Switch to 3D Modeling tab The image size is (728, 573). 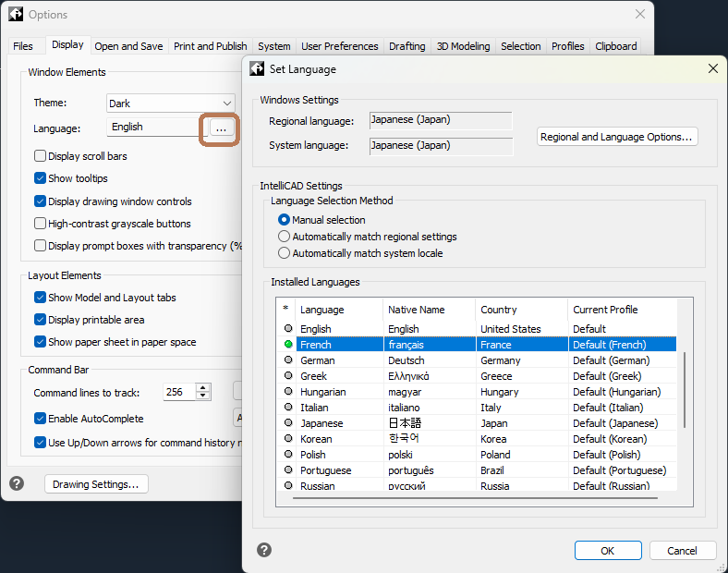(x=464, y=46)
